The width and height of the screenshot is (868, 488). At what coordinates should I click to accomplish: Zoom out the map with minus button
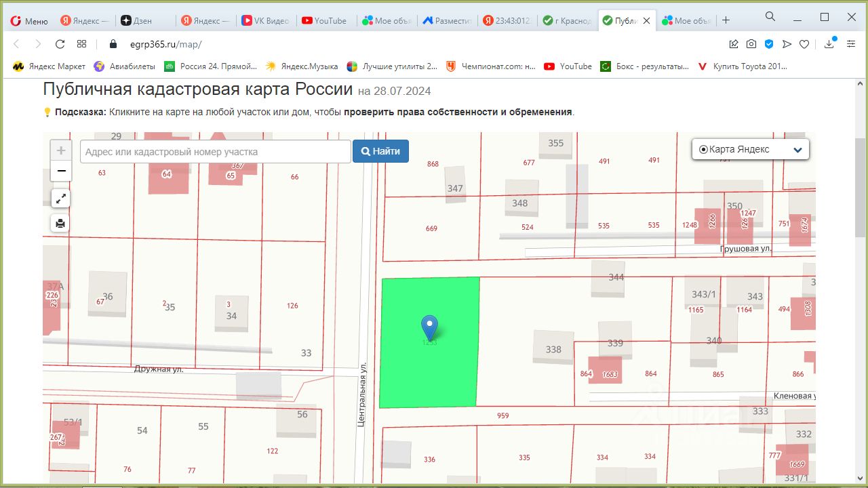point(61,171)
